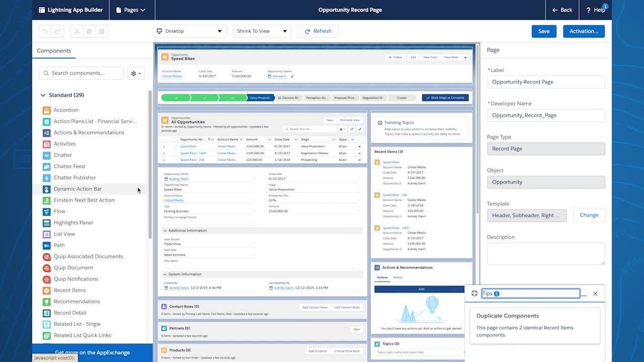Viewport: 644px width, 362px height.
Task: Collapse the Standard (29) section
Action: [x=43, y=95]
